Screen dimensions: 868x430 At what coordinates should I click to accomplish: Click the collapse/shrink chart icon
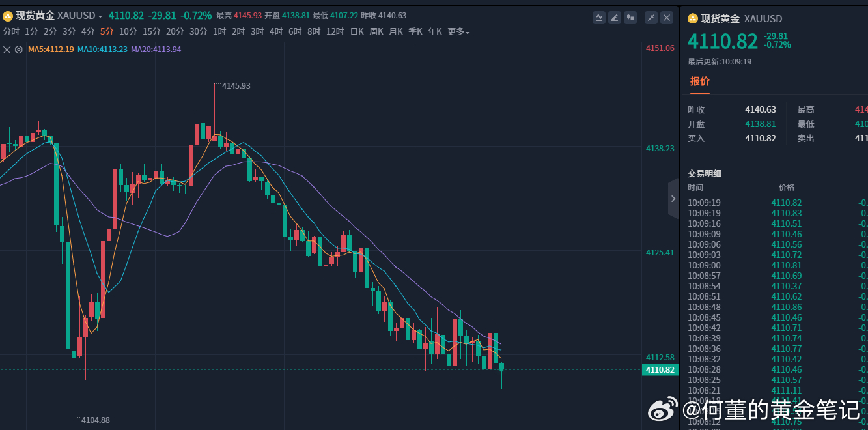click(651, 18)
